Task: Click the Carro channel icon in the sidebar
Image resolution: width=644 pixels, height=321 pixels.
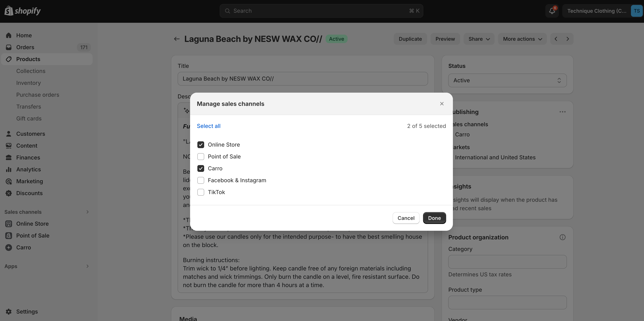Action: pos(9,247)
